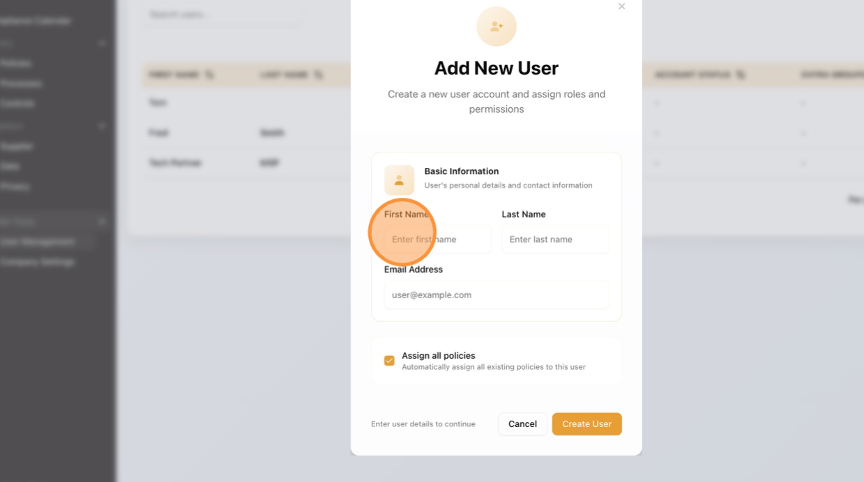Click the Basic Information person icon
Viewport: 864px width, 482px height.
point(399,180)
